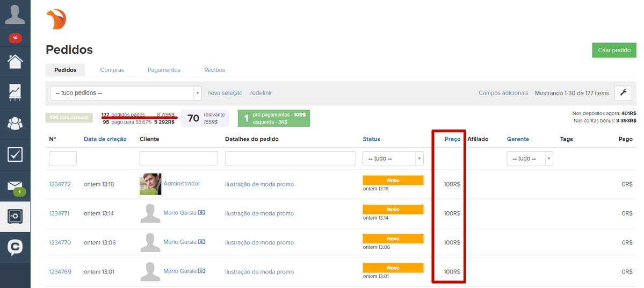Open the clients group icon in sidebar
This screenshot has height=288, width=644.
click(x=15, y=123)
